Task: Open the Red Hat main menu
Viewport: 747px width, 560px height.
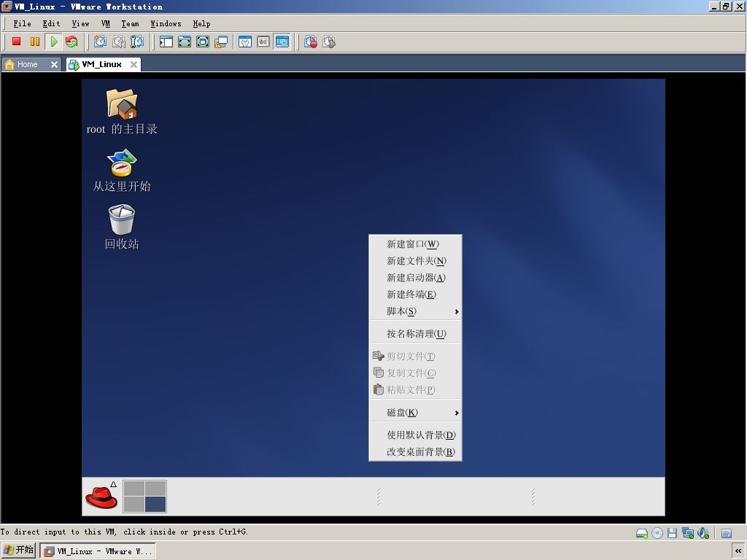Action: [101, 496]
